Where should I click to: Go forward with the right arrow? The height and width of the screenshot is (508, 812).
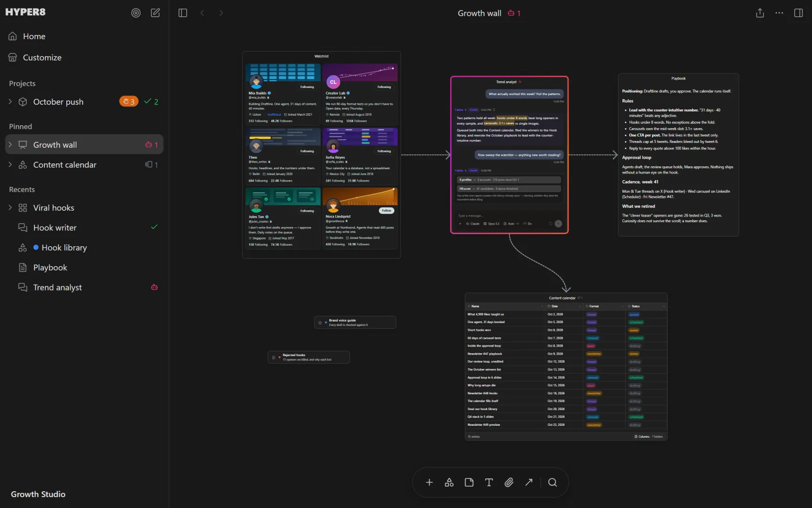click(x=221, y=13)
